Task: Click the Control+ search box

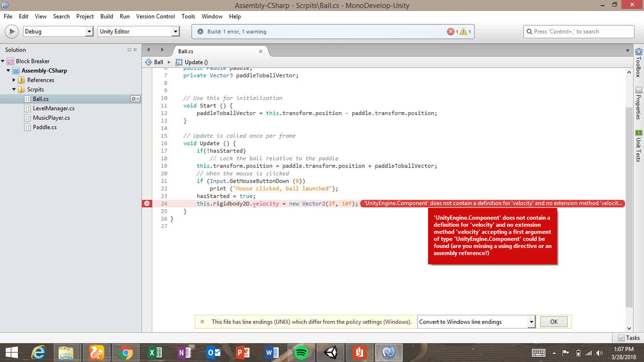Action: (x=578, y=31)
